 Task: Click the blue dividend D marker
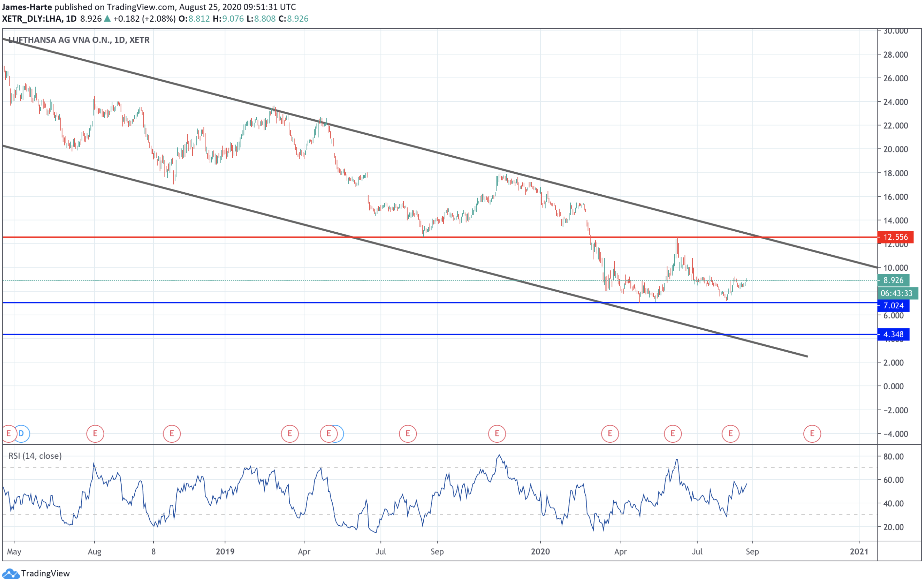[22, 434]
